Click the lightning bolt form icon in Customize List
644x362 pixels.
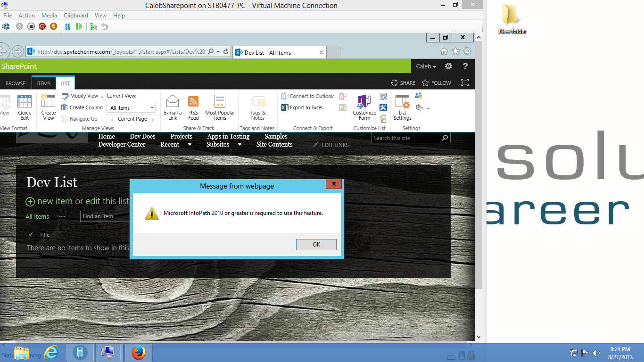[x=383, y=119]
